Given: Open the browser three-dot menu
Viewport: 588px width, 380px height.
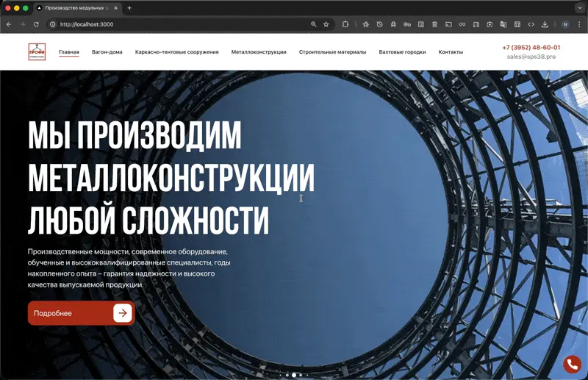Looking at the screenshot, I should click(x=579, y=24).
